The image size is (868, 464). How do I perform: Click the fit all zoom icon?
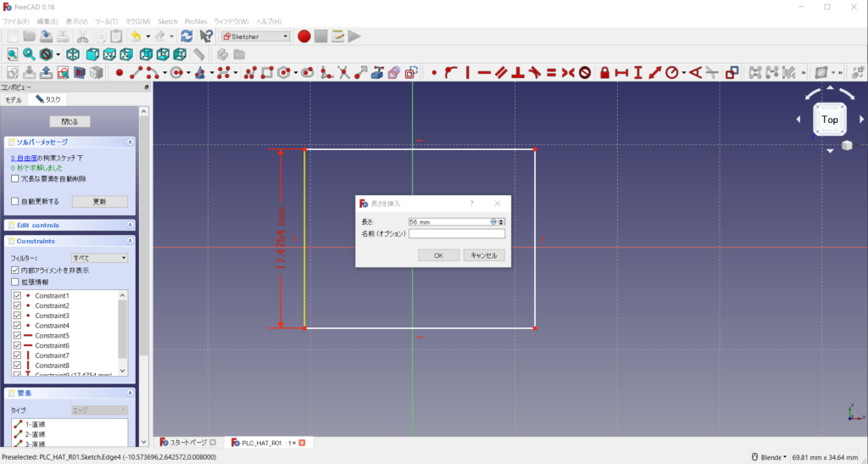(13, 54)
